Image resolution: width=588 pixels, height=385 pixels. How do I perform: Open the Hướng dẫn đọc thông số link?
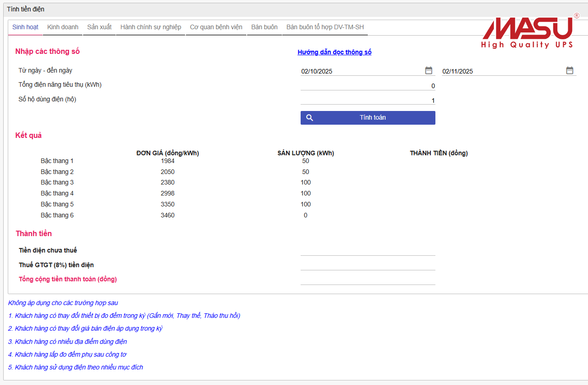point(334,53)
